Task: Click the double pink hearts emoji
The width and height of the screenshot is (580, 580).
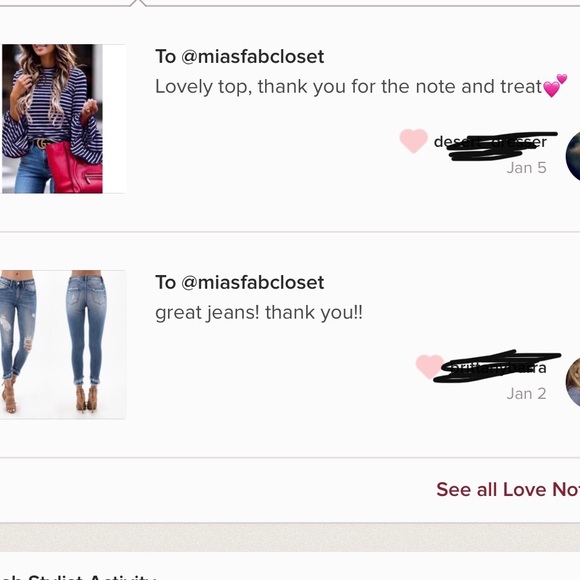Action: [x=555, y=85]
